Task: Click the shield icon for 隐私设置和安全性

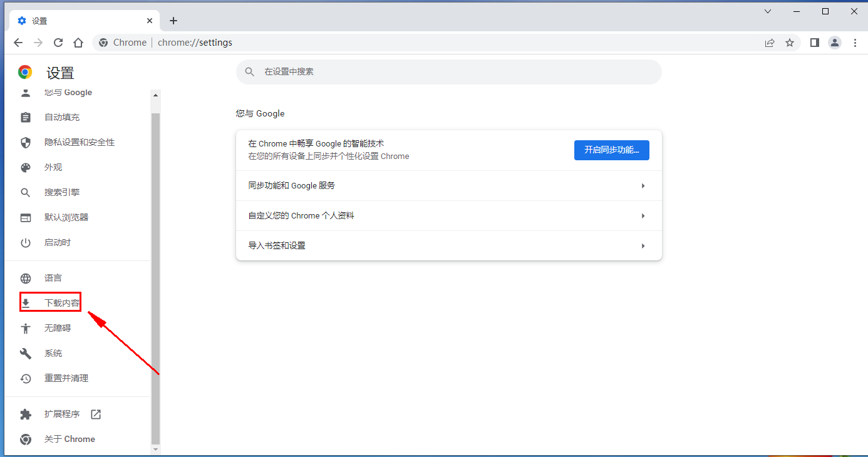Action: [x=26, y=142]
